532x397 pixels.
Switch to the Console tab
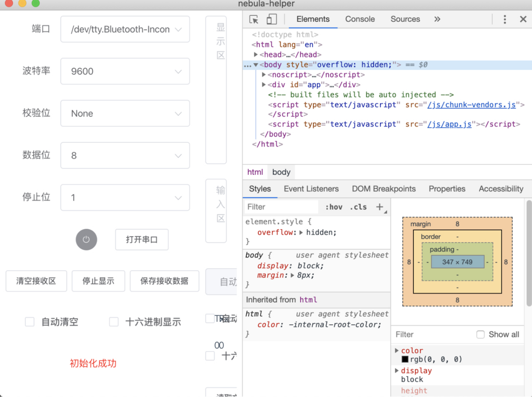(360, 19)
